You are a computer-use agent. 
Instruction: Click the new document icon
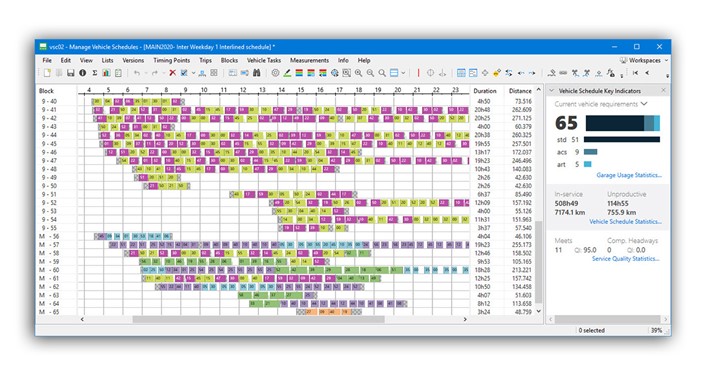coord(47,73)
